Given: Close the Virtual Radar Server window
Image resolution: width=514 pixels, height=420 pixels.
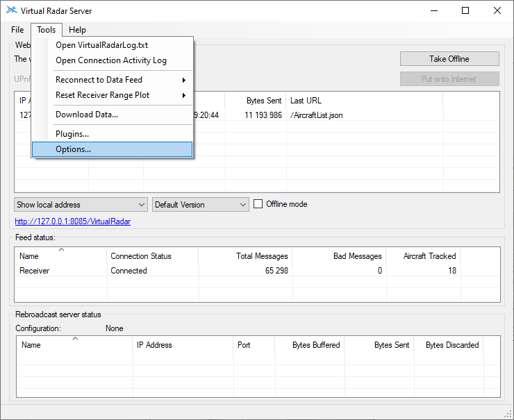Looking at the screenshot, I should [497, 11].
